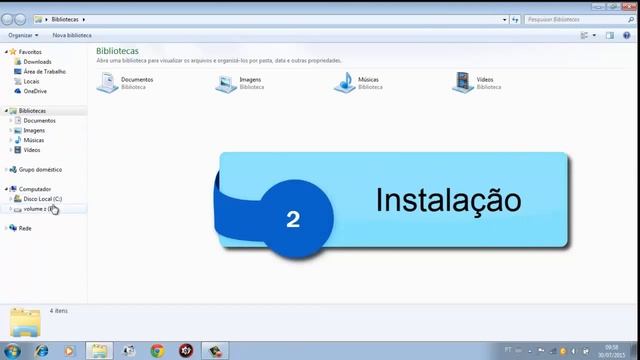Select Área de Trabalho in sidebar
640x360 pixels.
click(x=44, y=71)
